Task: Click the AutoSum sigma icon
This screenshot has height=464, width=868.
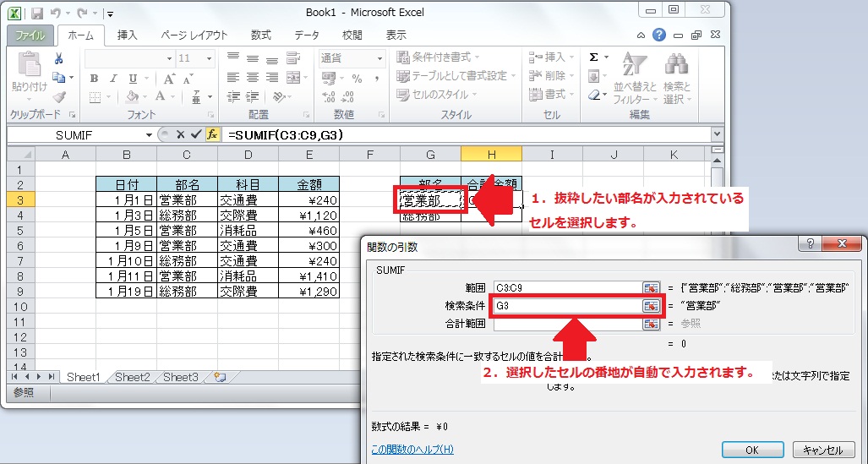Action: 593,57
